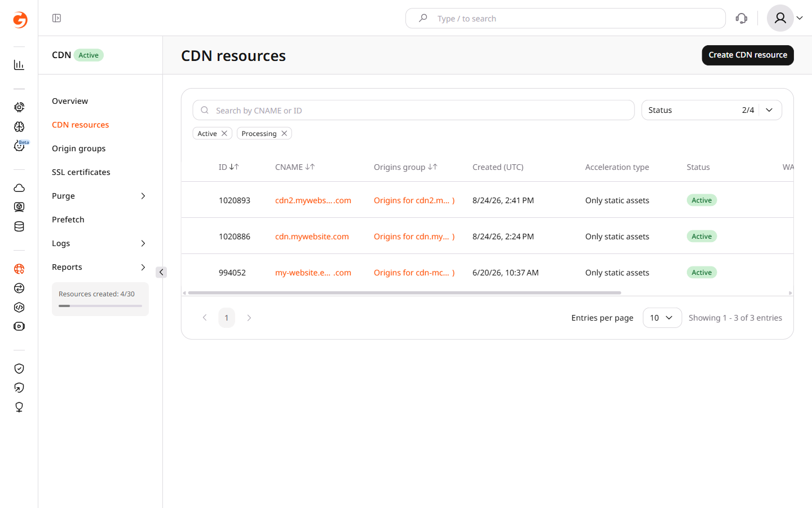Click ID 994052 cell
Screen dimensions: 812x508
pyautogui.click(x=232, y=273)
